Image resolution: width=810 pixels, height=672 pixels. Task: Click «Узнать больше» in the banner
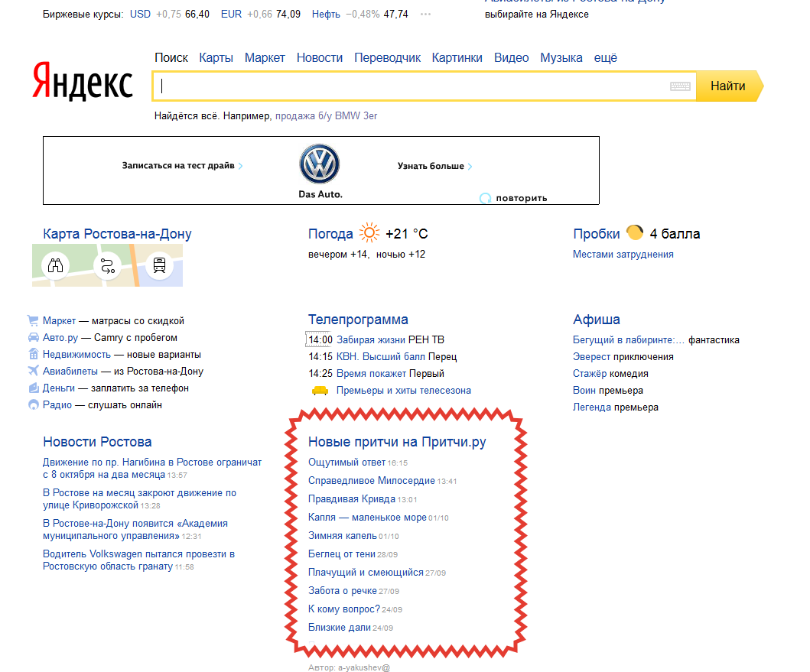tap(434, 166)
